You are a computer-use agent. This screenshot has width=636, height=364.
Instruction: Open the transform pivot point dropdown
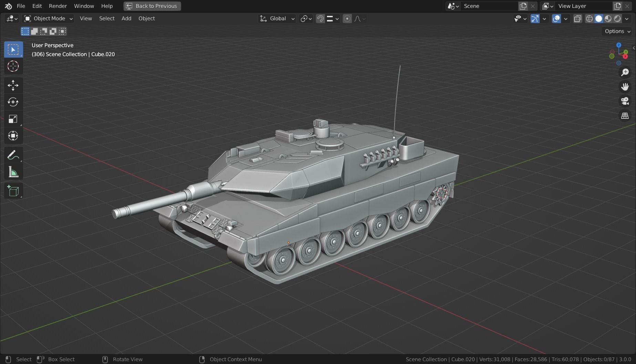[306, 19]
